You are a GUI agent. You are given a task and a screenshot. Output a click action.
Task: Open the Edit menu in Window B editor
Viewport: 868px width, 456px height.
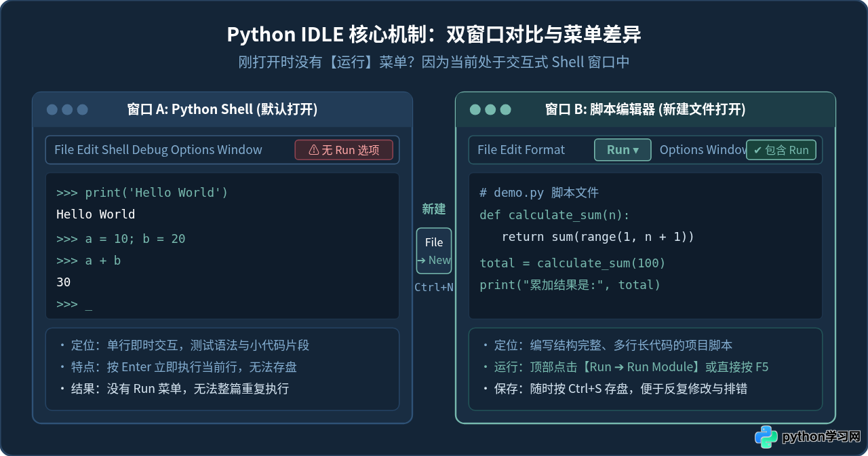(x=511, y=150)
